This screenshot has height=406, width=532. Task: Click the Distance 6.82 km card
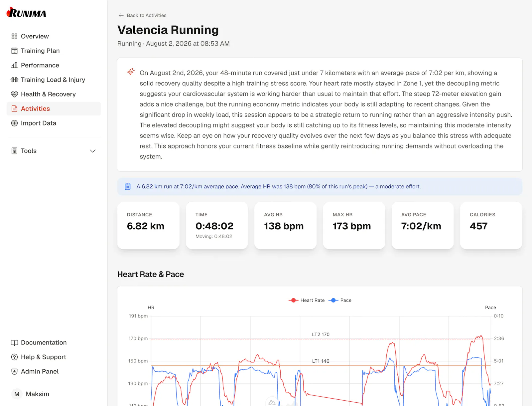148,226
